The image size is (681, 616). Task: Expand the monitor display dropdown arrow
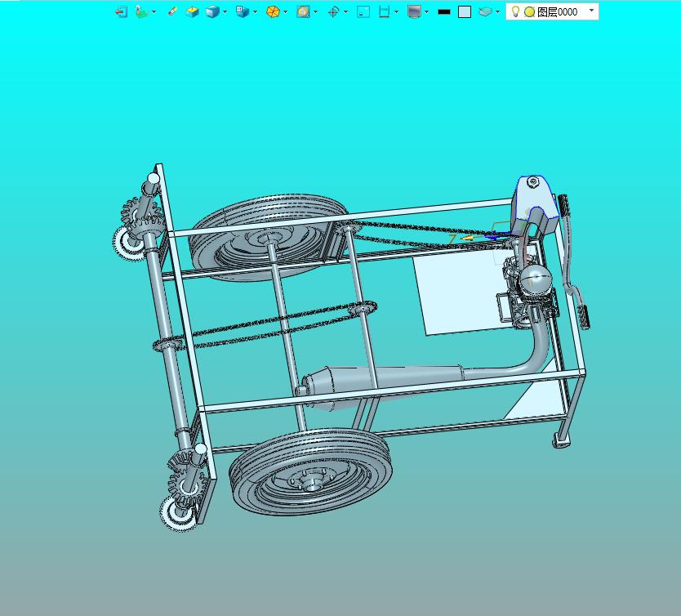(426, 11)
